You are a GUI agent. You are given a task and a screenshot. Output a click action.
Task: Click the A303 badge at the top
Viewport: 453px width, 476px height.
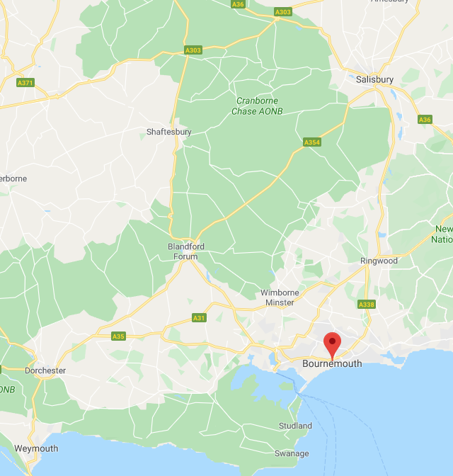[283, 12]
